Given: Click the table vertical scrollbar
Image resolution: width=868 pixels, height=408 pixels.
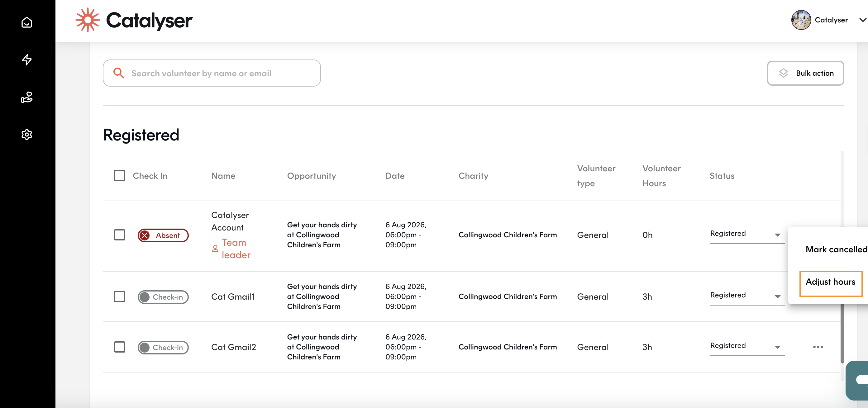Looking at the screenshot, I should tap(842, 334).
